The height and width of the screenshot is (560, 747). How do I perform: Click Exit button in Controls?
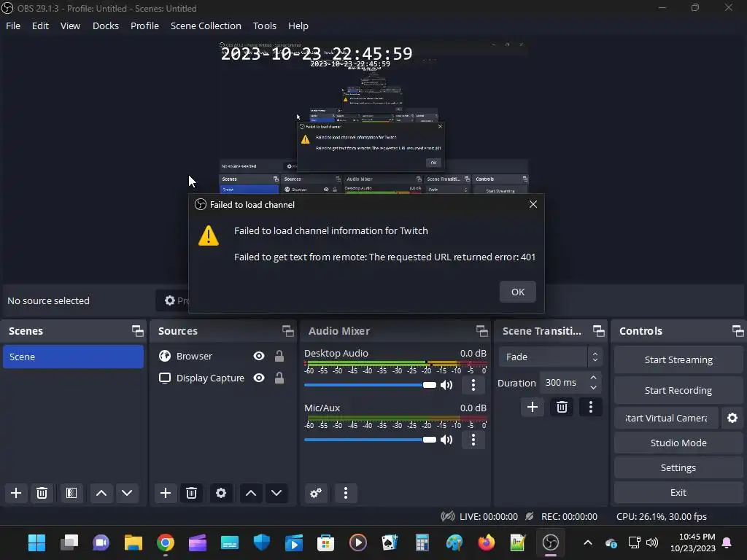pos(678,492)
